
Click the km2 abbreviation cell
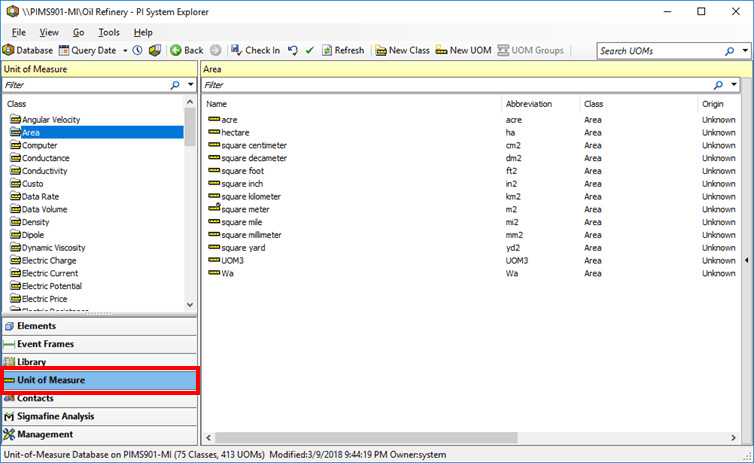513,197
